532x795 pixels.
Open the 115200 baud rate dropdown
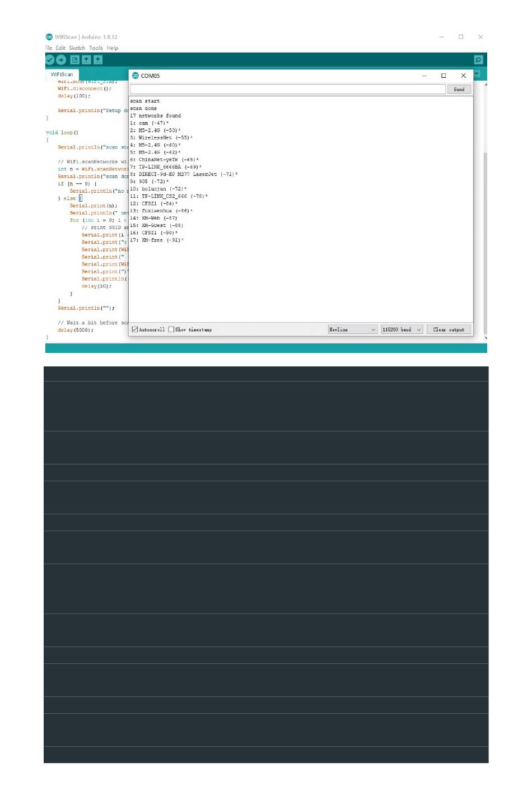402,329
